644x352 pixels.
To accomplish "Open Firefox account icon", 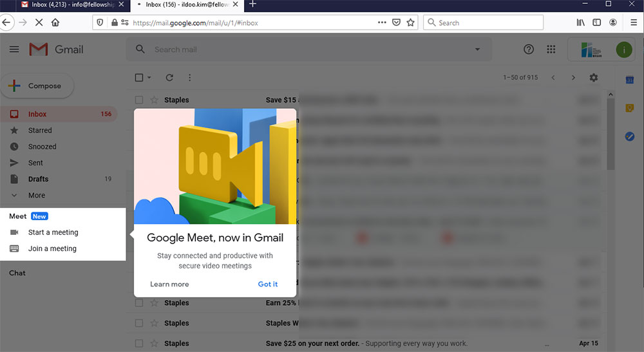I will (x=613, y=23).
